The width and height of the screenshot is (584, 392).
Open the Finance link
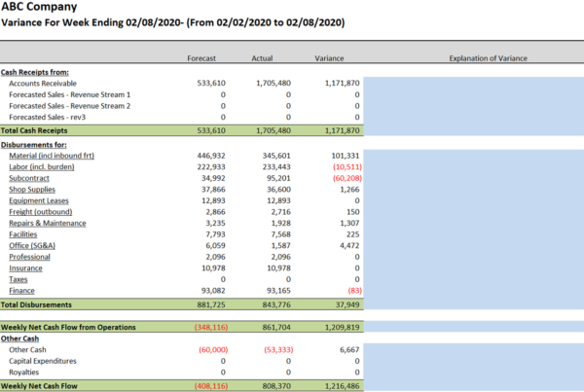click(21, 291)
